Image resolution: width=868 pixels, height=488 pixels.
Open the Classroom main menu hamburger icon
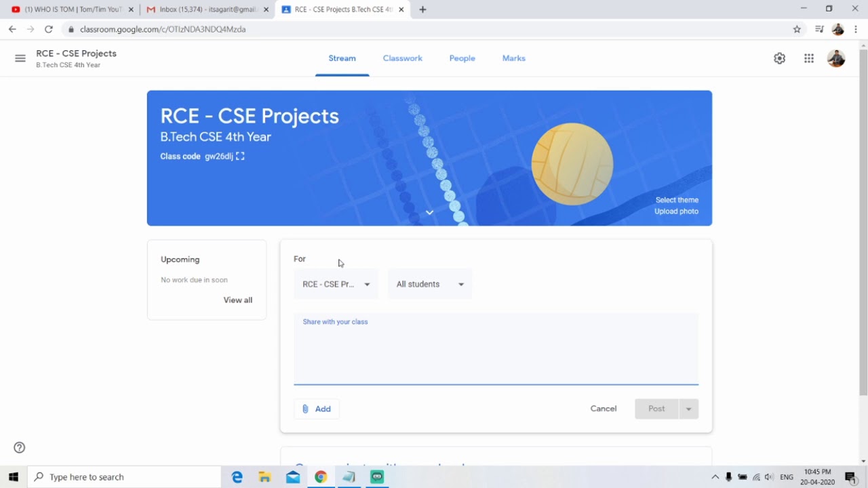20,58
